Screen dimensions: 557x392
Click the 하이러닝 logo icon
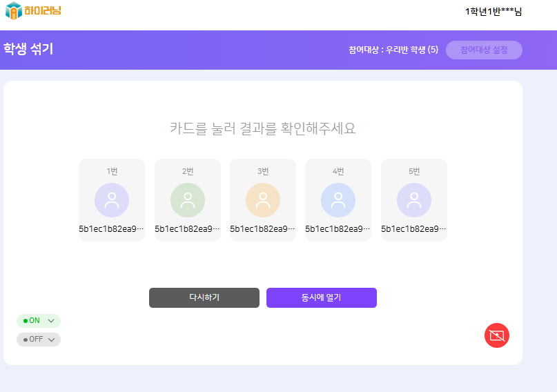pos(14,10)
